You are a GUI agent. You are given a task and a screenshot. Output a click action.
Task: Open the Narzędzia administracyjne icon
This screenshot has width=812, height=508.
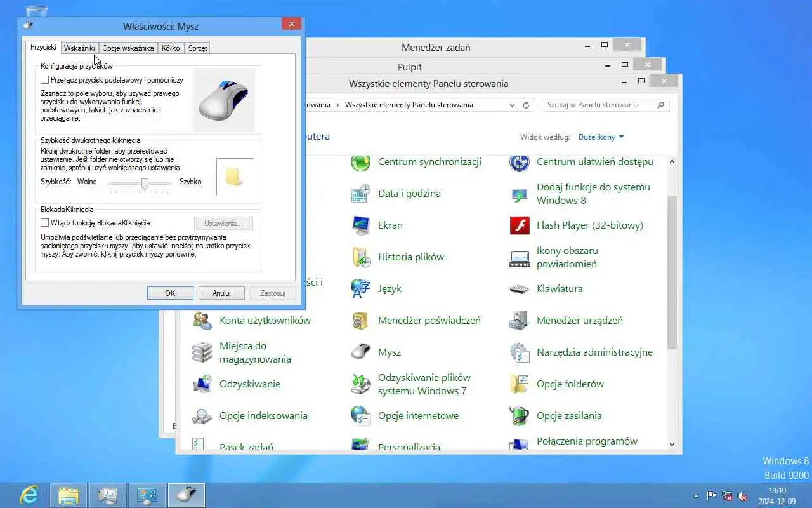coord(520,352)
